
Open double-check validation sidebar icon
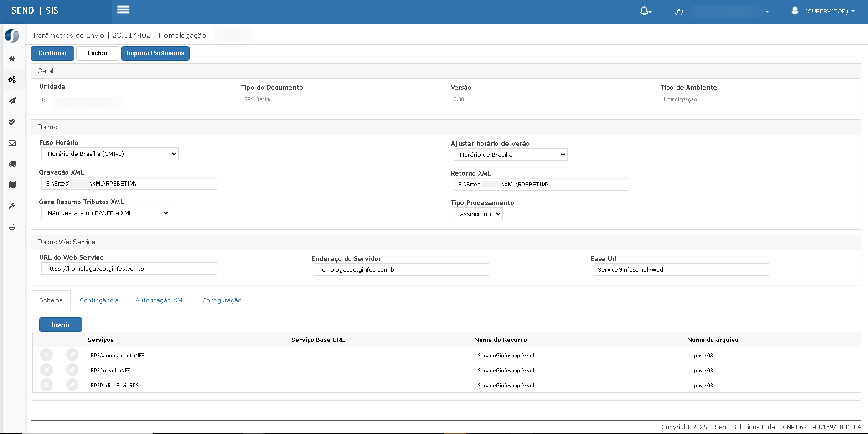[12, 122]
